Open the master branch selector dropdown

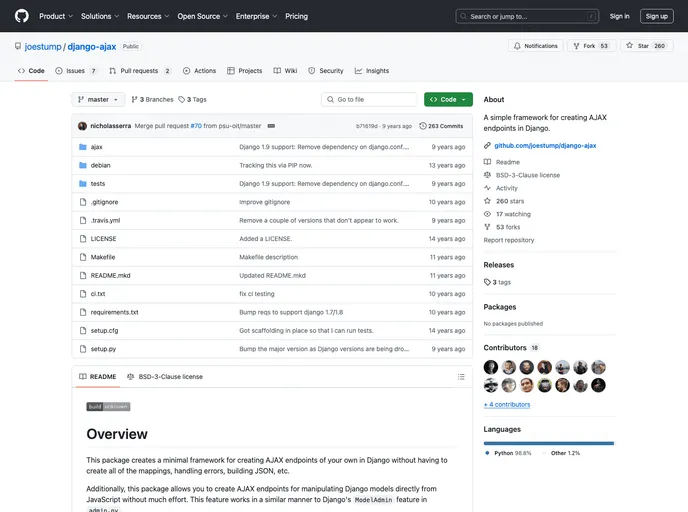click(x=98, y=100)
